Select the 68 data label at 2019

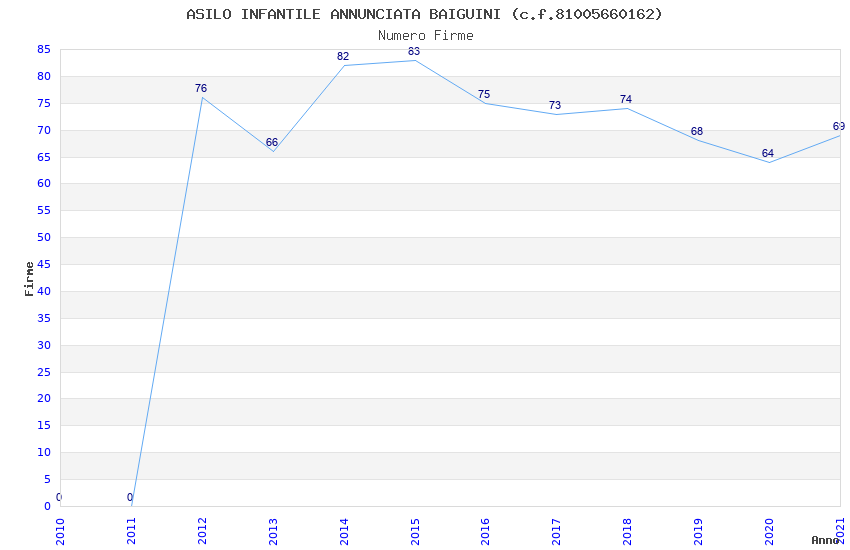[697, 131]
